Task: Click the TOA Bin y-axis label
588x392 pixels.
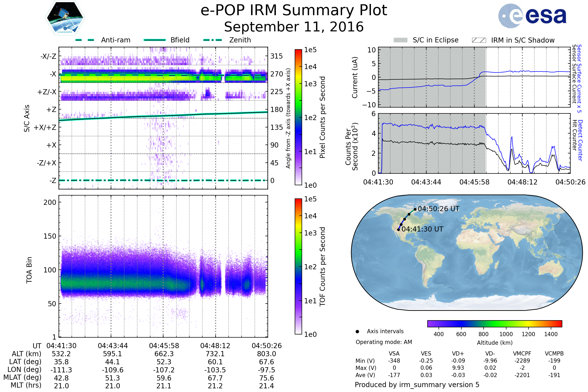Action: coord(29,270)
